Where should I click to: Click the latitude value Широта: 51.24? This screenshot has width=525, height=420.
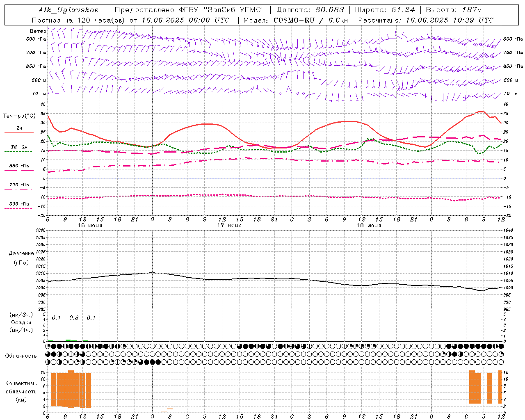coord(385,10)
